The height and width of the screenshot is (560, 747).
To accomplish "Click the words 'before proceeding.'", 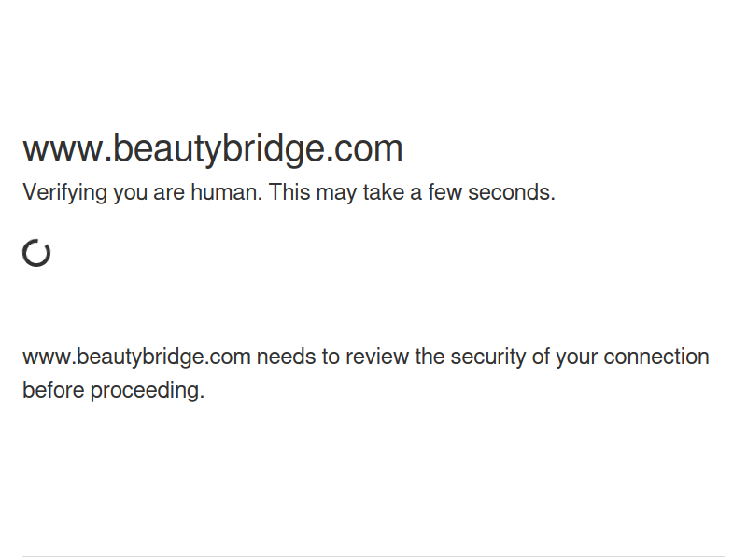I will point(113,390).
